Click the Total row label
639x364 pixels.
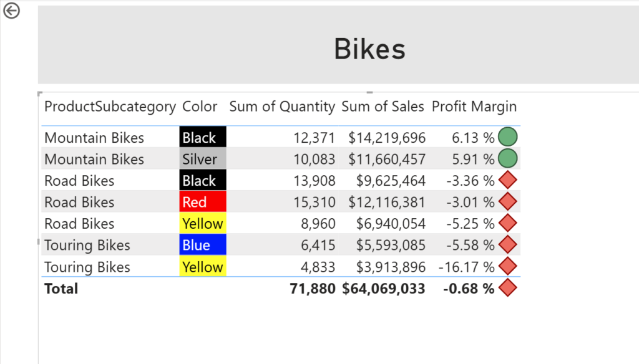[61, 289]
